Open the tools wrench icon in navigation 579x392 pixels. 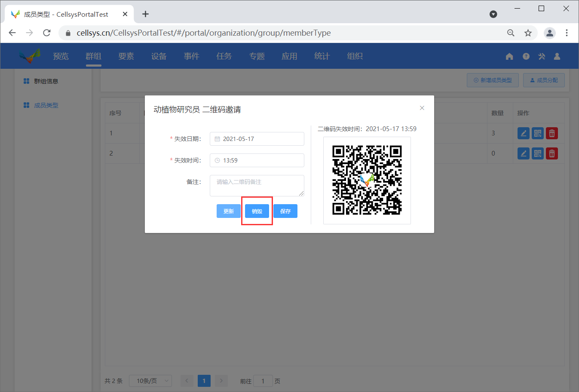542,56
